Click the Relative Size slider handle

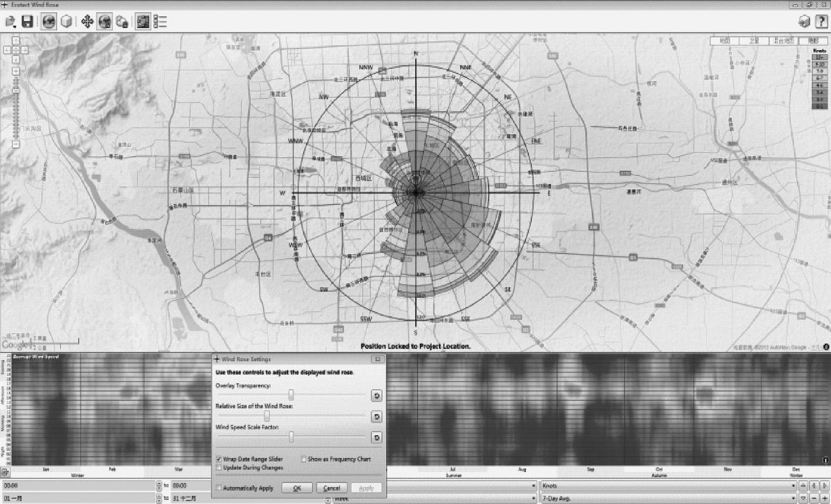coord(267,416)
